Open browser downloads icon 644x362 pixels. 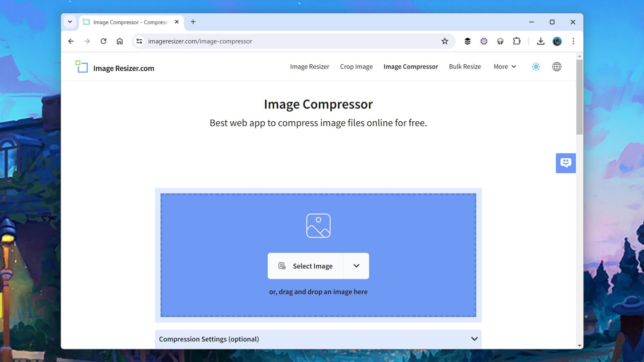point(541,41)
